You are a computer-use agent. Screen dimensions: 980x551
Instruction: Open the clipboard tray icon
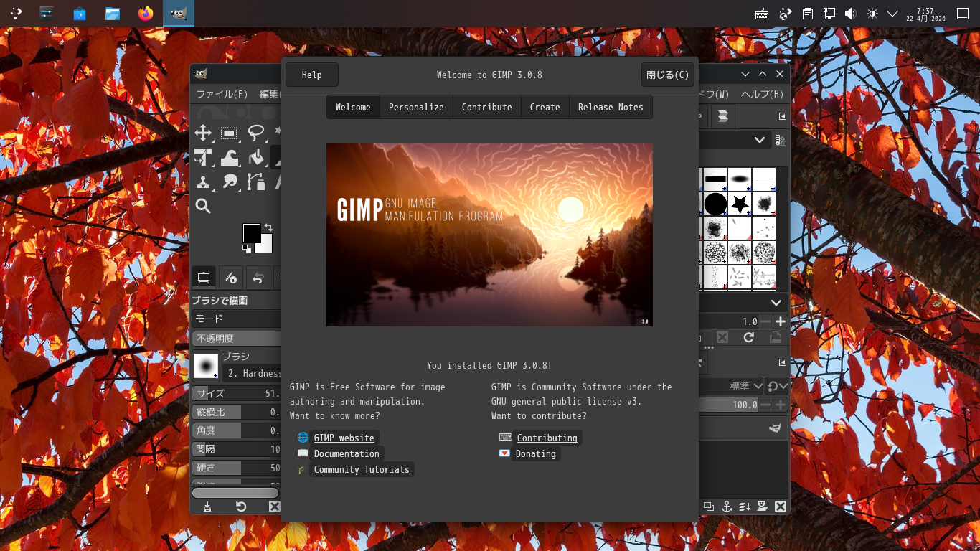click(x=807, y=14)
